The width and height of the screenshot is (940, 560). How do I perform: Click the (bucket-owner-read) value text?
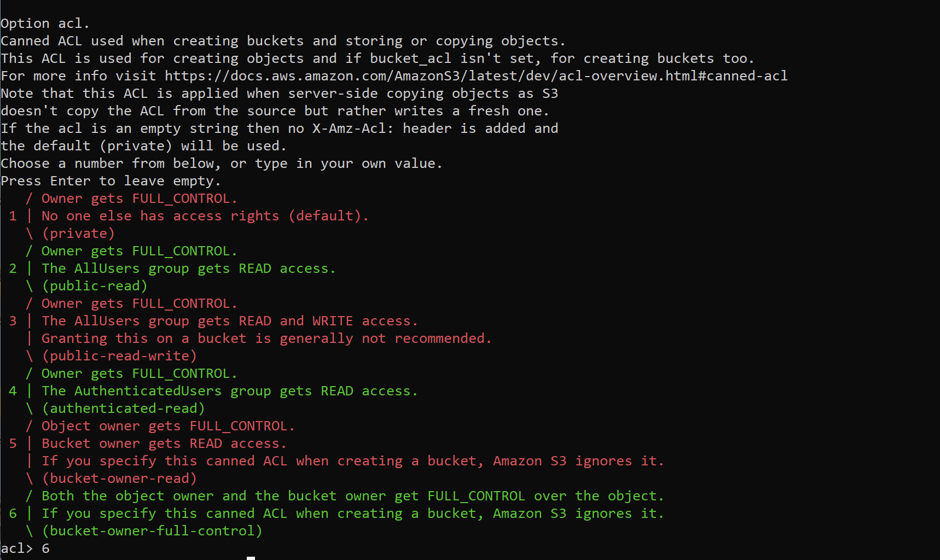click(x=119, y=479)
